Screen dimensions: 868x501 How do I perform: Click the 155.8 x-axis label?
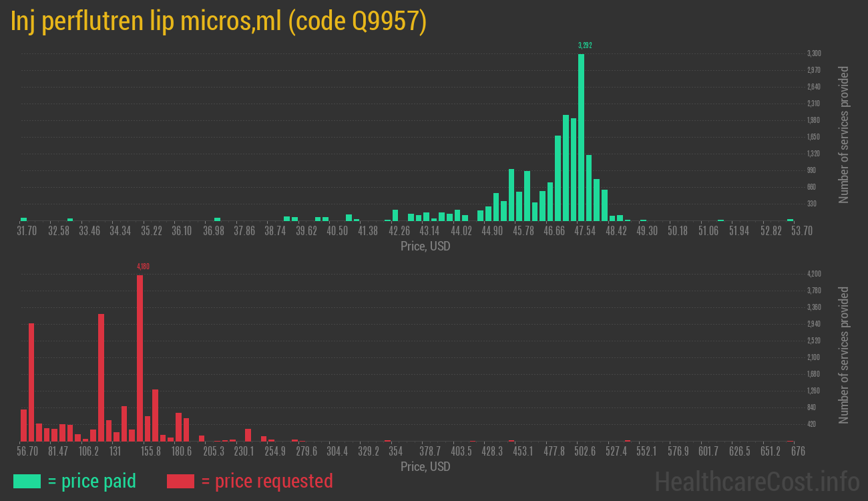[x=150, y=452]
